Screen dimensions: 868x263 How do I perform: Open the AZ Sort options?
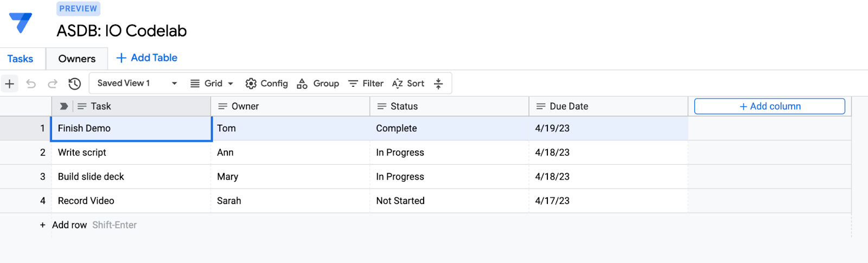pyautogui.click(x=408, y=84)
